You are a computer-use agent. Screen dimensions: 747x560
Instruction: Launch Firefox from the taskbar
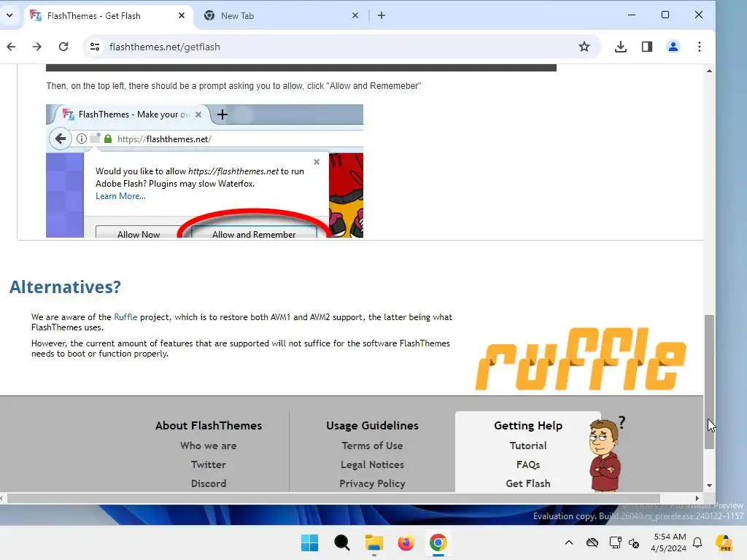point(406,542)
